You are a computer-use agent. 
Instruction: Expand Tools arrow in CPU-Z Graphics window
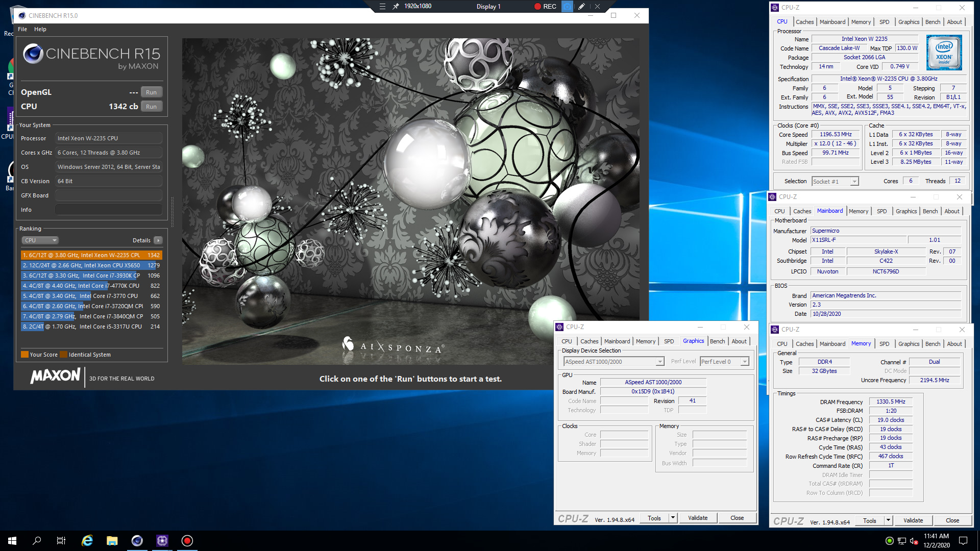(x=673, y=518)
